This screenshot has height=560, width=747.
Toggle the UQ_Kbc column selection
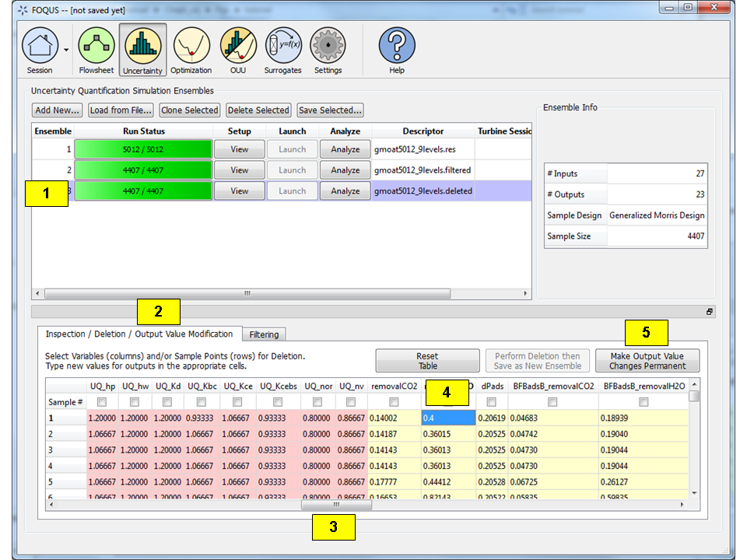coord(201,401)
